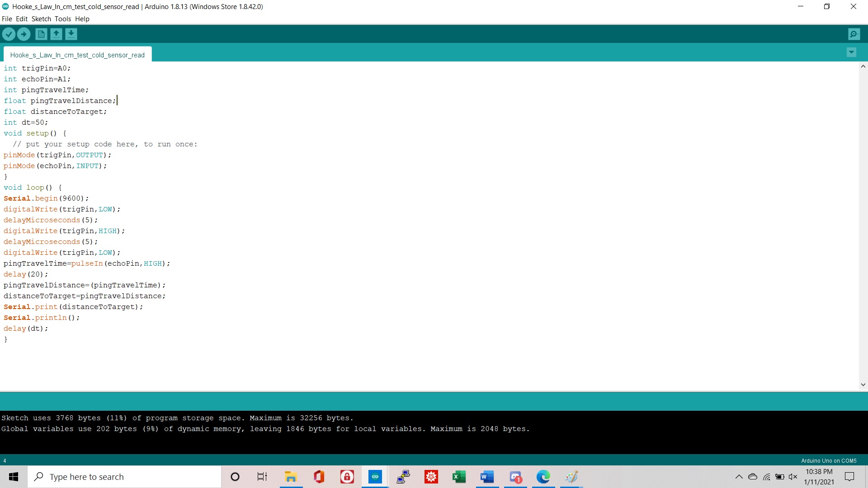Open the Help menu
The image size is (868, 488).
pyautogui.click(x=82, y=19)
